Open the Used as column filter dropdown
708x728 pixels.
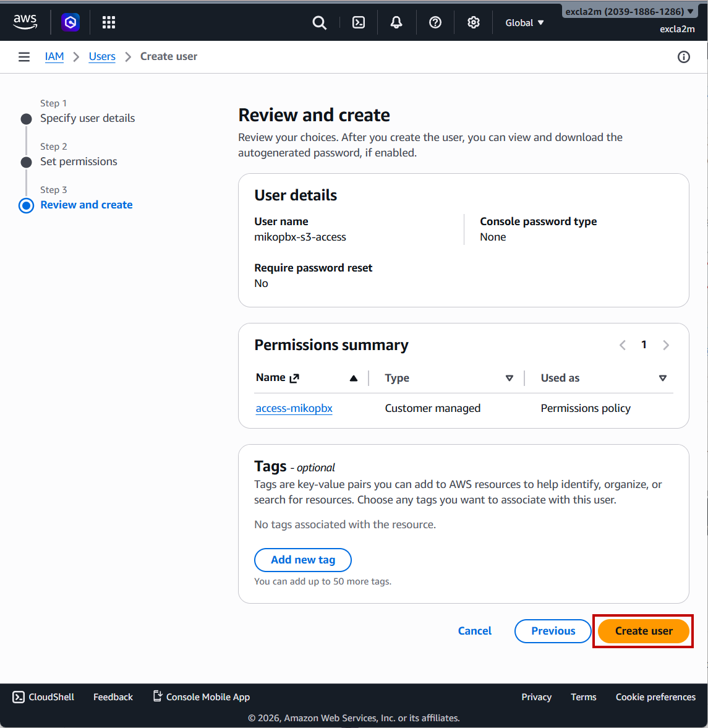click(662, 378)
